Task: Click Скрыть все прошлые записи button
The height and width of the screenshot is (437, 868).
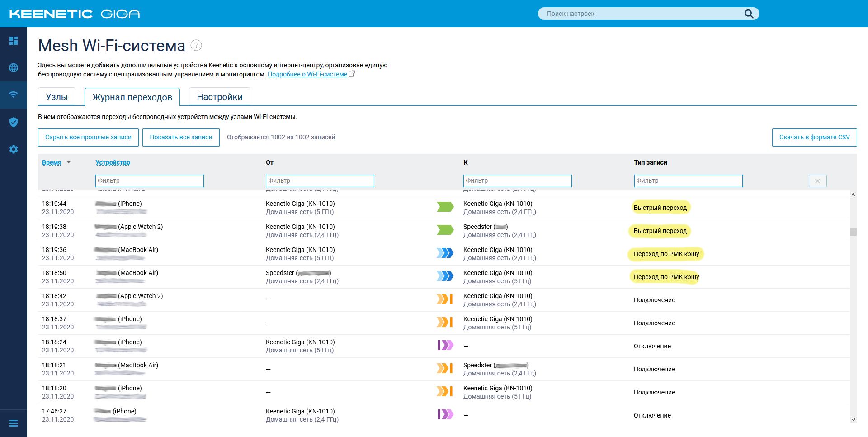Action: pos(88,138)
